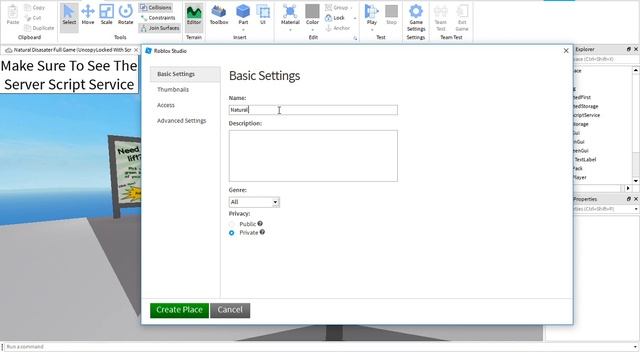Screen dimensions: 640x360
Task: Expand the Material dropdown arrow
Action: pyautogui.click(x=290, y=30)
